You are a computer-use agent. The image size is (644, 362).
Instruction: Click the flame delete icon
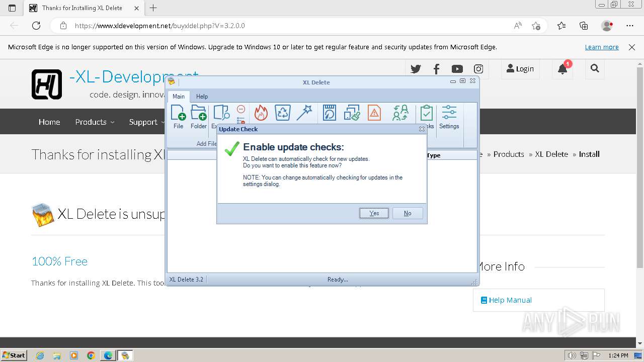[x=261, y=113]
